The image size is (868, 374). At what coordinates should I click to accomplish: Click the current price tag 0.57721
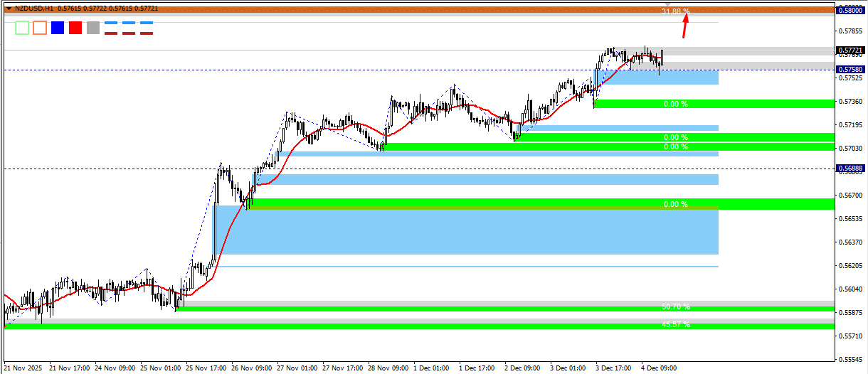(x=851, y=51)
